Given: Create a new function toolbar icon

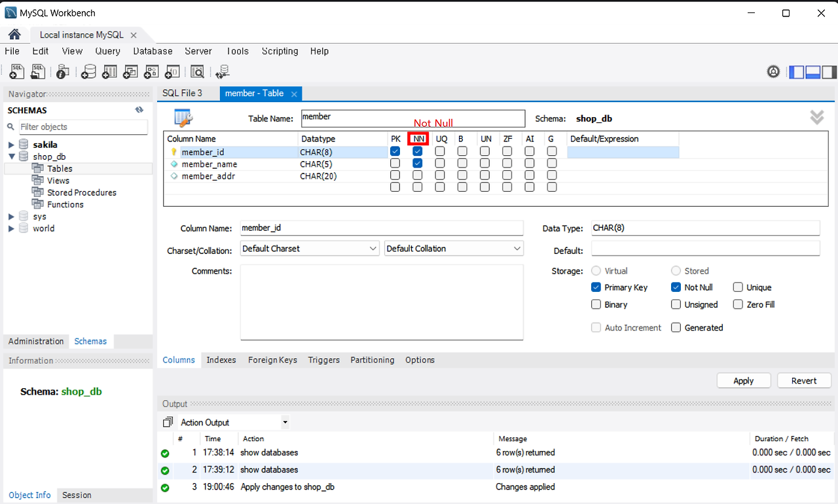Looking at the screenshot, I should tap(172, 71).
